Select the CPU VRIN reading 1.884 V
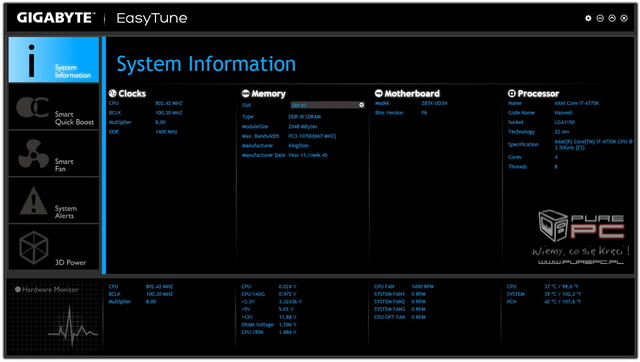 (x=287, y=332)
